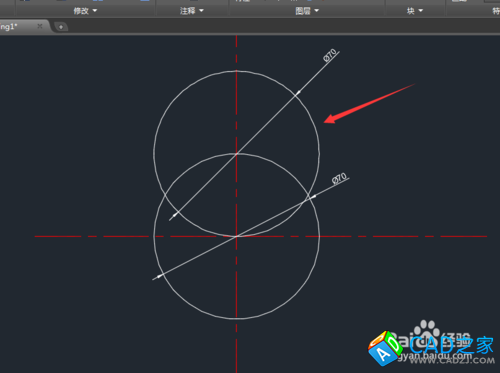Switch to the ng1* drawing tab
Viewport: 500px width, 373px height.
[9, 26]
